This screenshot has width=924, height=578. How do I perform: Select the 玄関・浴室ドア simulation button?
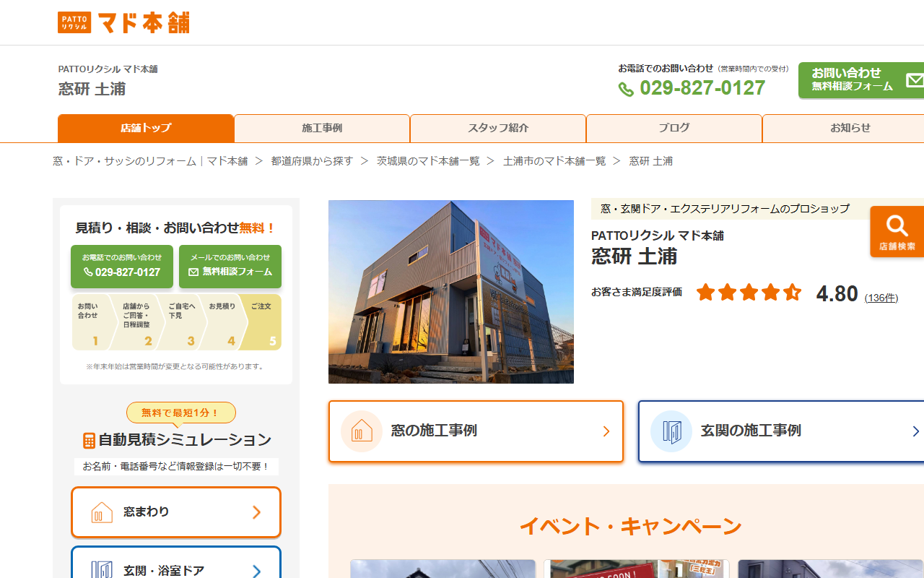click(176, 563)
